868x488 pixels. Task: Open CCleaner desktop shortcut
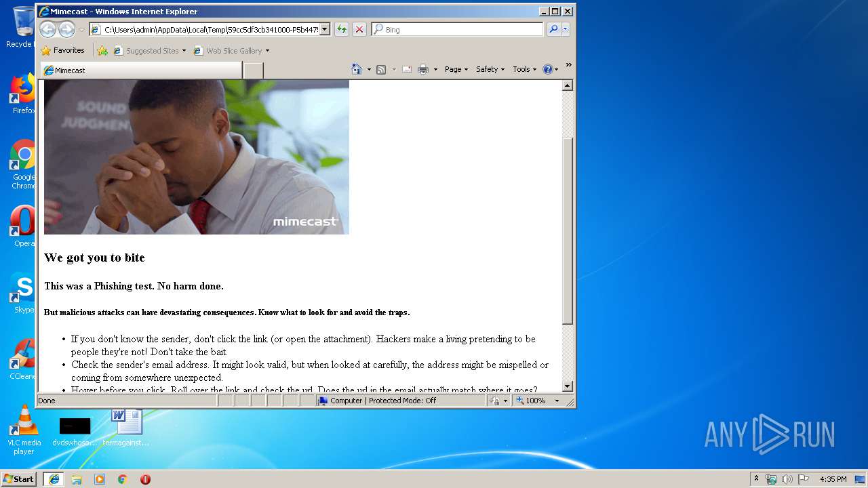(x=23, y=359)
